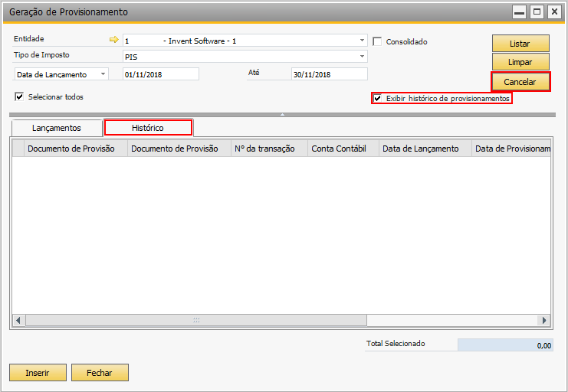Click the Cancelar button
568x392 pixels.
[x=520, y=82]
